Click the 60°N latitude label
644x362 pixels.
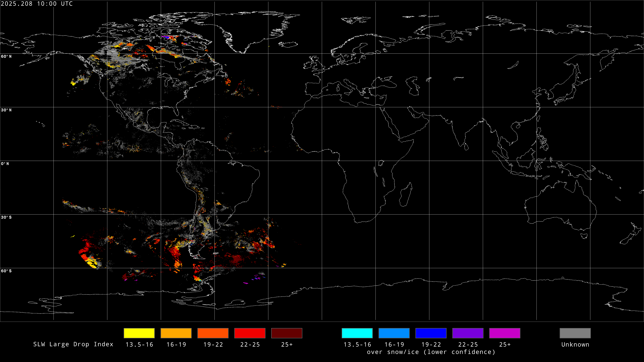(6, 56)
